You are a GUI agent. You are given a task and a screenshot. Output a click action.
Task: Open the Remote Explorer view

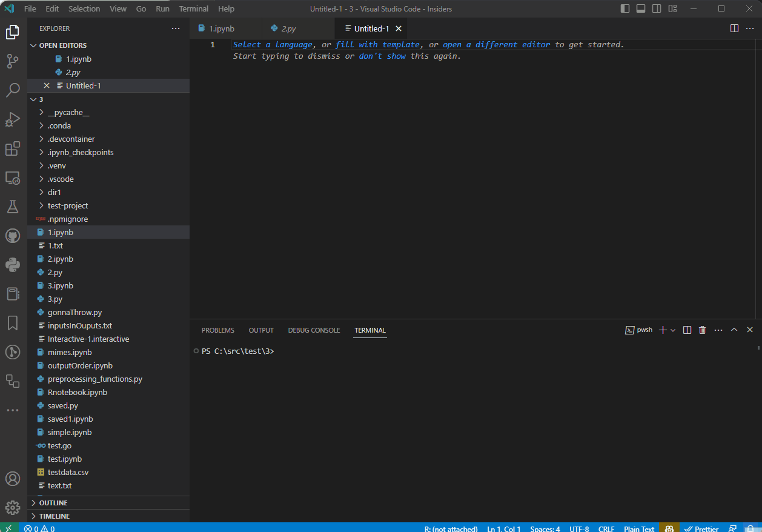[13, 178]
